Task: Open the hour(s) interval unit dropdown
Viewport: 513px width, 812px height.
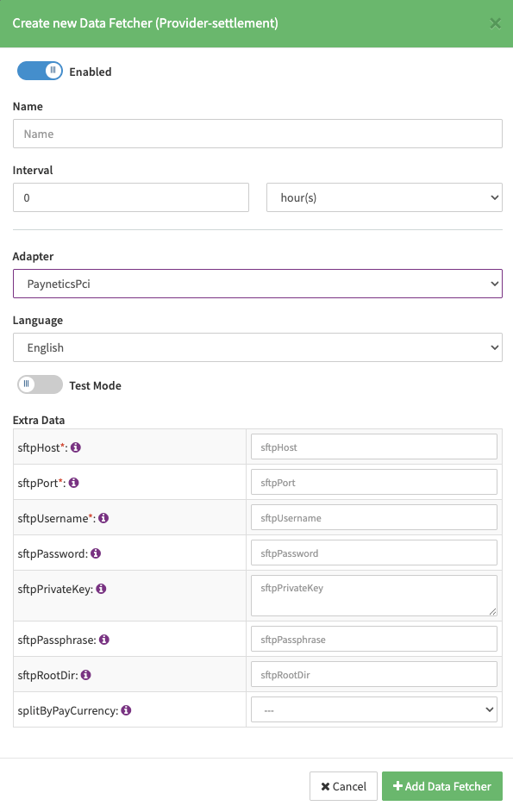Action: coord(385,197)
